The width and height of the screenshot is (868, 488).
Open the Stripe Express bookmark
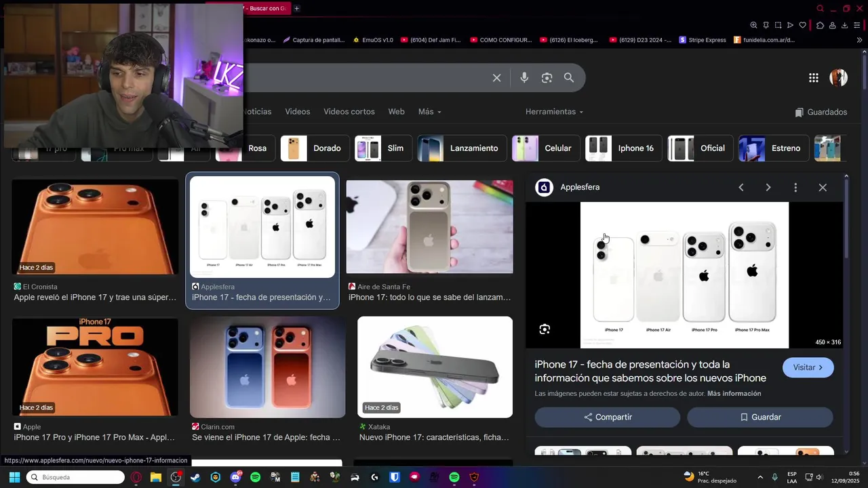(703, 40)
